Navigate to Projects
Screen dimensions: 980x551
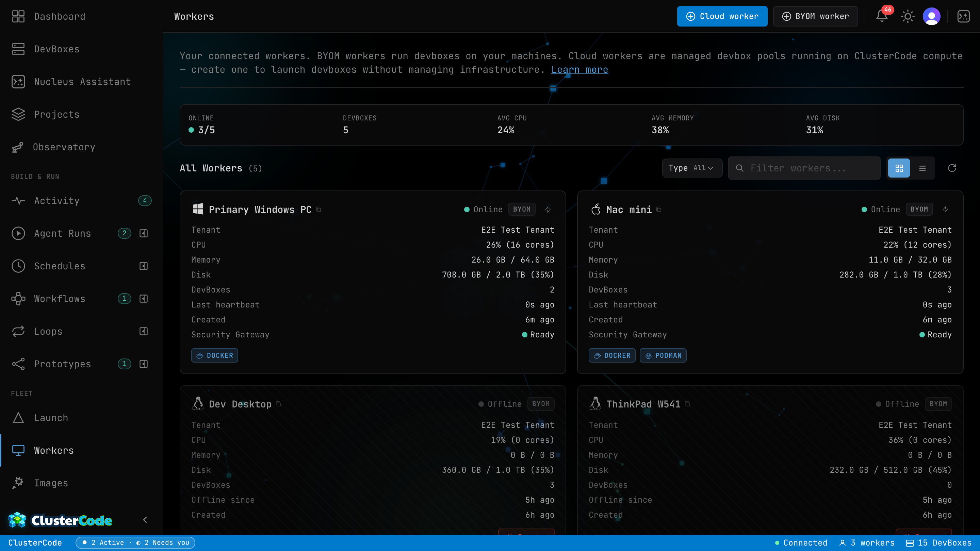81,115
